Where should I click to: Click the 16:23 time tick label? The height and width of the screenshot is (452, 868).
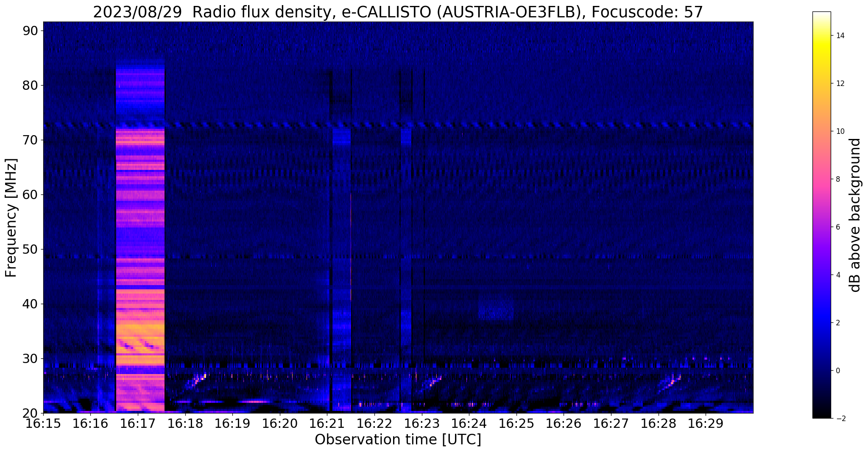tap(422, 423)
